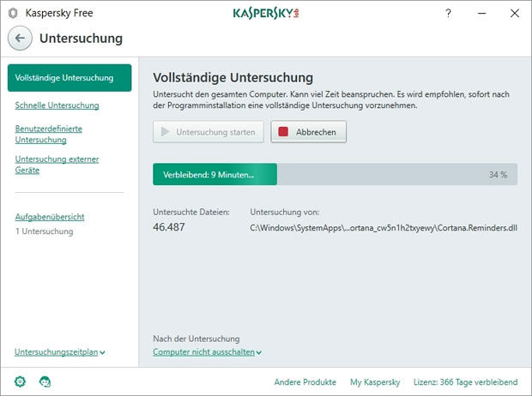The height and width of the screenshot is (396, 532).
Task: Open the Aufgabenübersicht link
Action: click(50, 217)
